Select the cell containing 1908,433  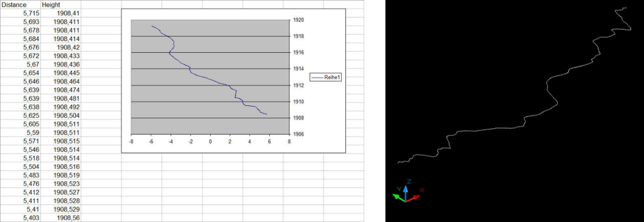[61, 56]
